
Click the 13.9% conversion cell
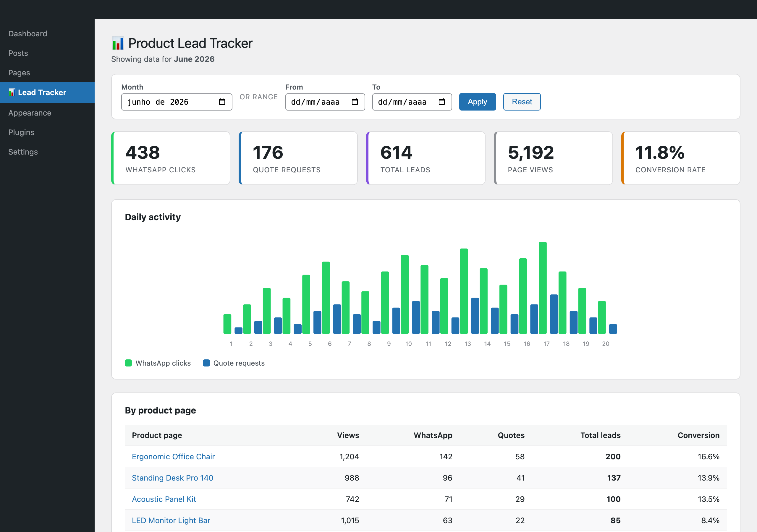click(x=709, y=478)
